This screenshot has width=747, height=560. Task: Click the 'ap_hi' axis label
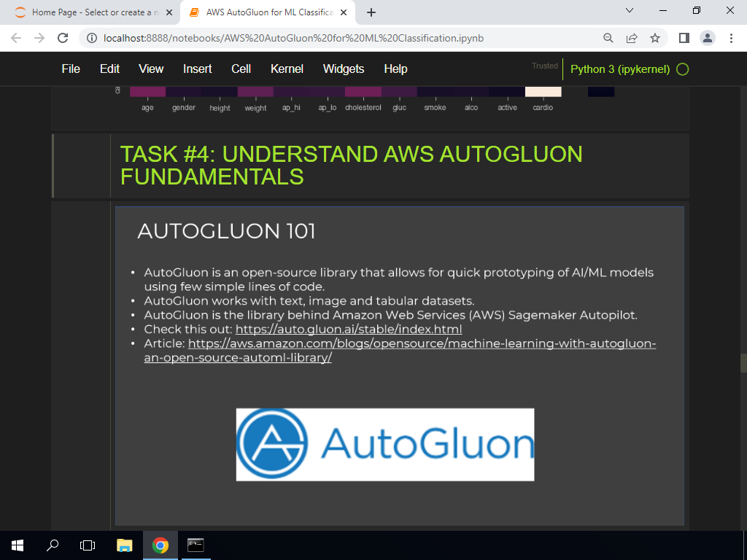tap(291, 108)
